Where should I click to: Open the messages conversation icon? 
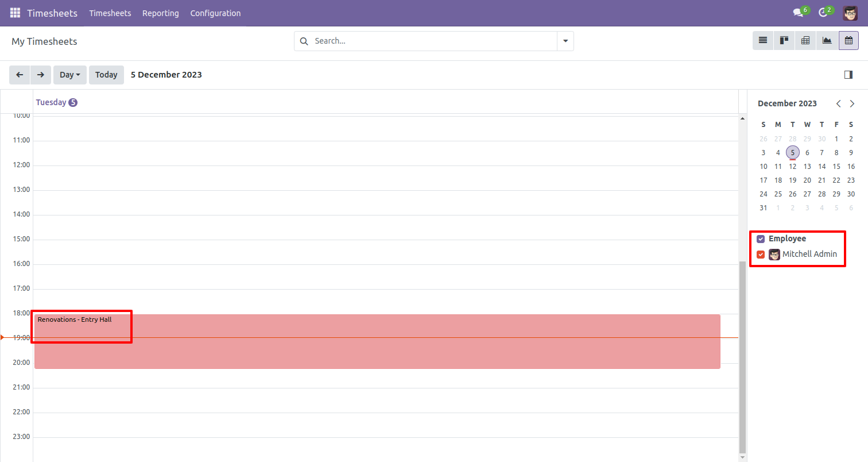click(797, 13)
